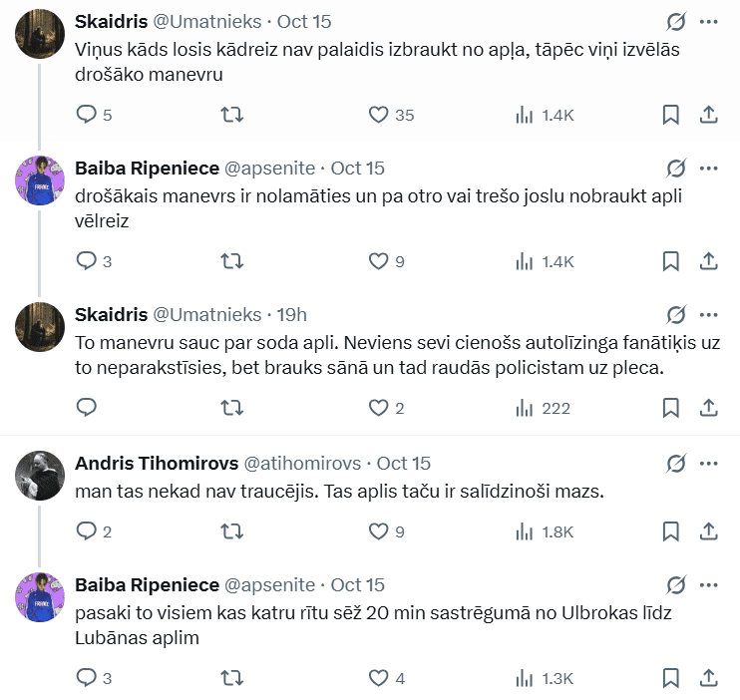Expand more menu on Baiba's Ulbrokas tweet
This screenshot has width=740, height=700.
[709, 584]
